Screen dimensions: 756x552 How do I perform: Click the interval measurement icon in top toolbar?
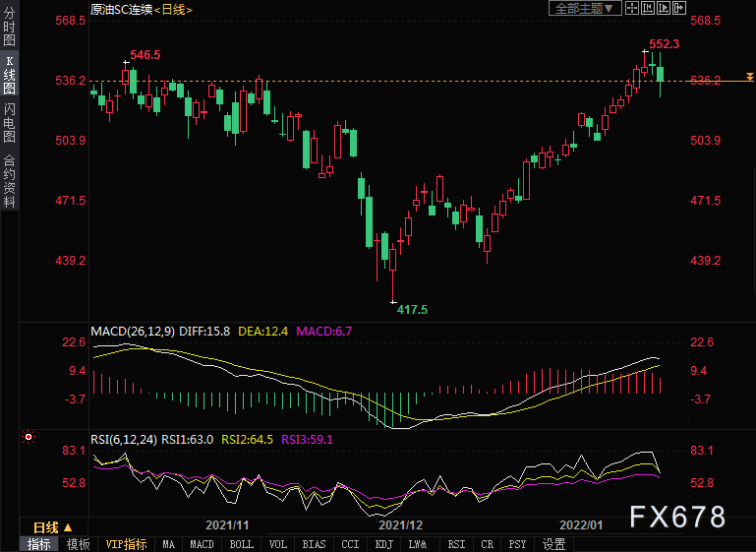(x=648, y=9)
